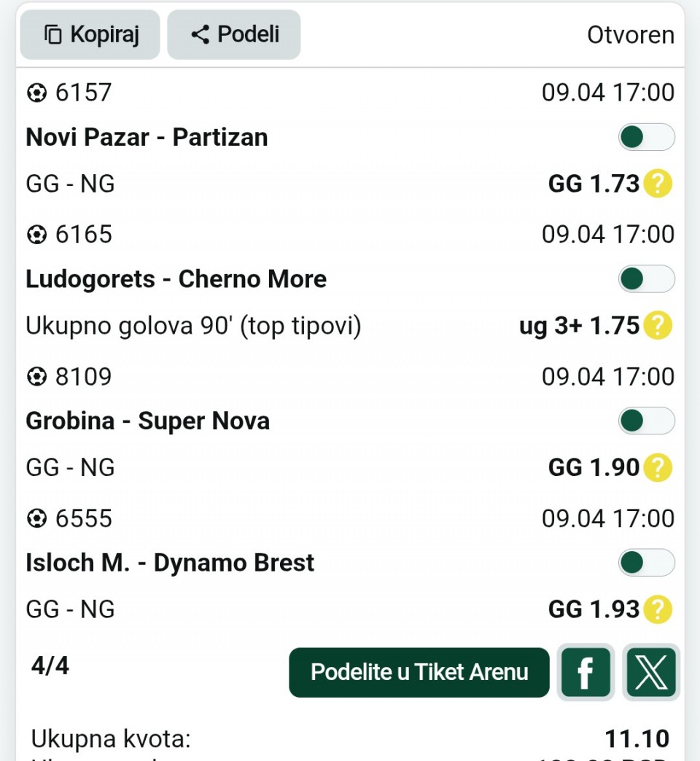Viewport: 700px width, 761px height.
Task: Select the Isloch M. - Dynamo Brest match
Action: pos(170,563)
